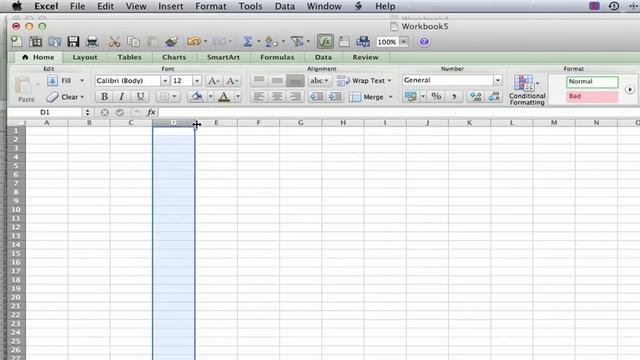640x360 pixels.
Task: Click the Name Box showing D1
Action: 45,112
